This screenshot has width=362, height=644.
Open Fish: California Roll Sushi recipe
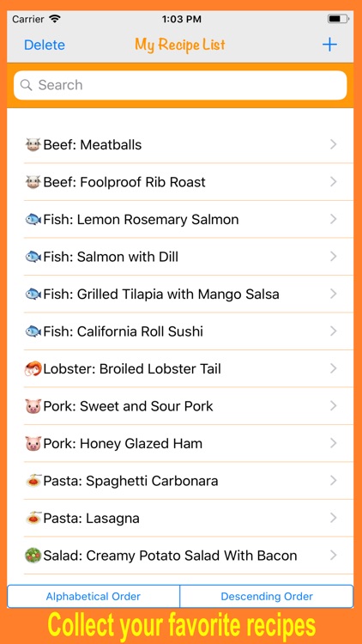(x=189, y=331)
